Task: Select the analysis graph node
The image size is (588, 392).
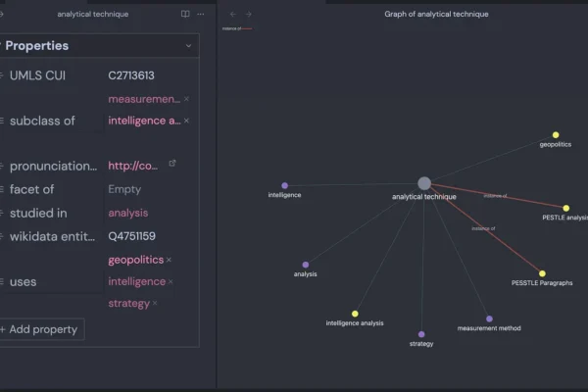Action: [306, 265]
